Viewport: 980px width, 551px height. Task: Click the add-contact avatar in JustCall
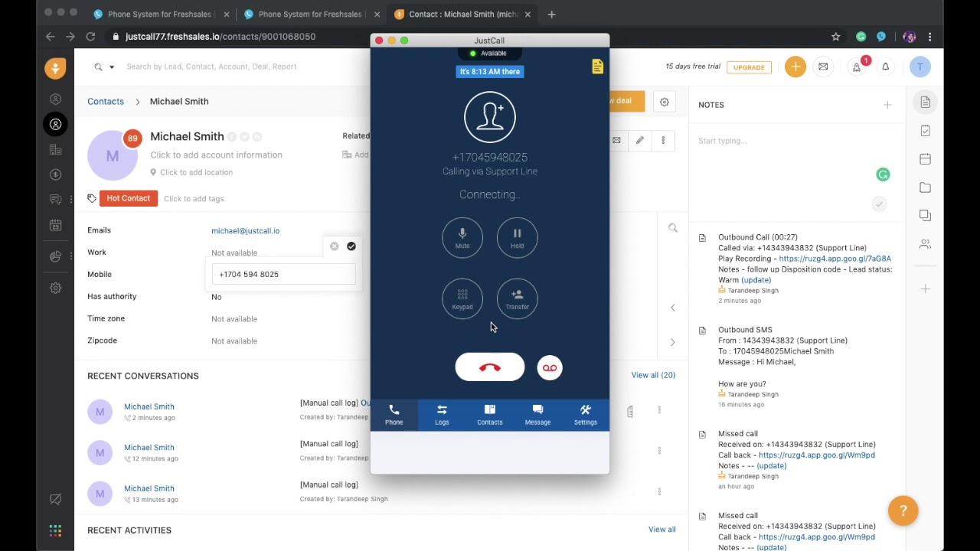tap(490, 117)
